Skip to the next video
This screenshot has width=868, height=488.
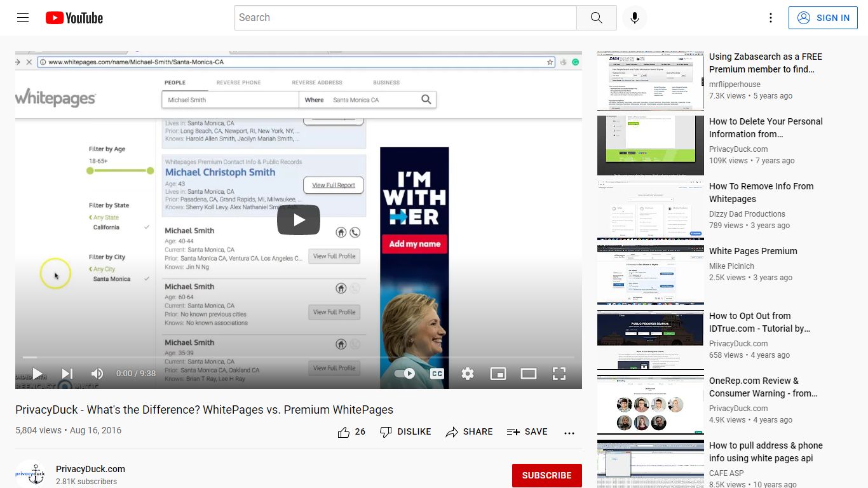(67, 374)
